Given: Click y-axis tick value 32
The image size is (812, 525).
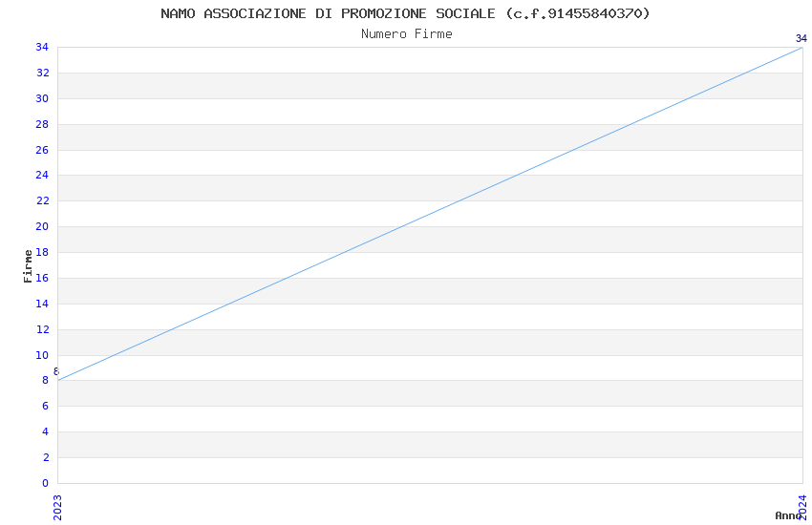Looking at the screenshot, I should 42,73.
